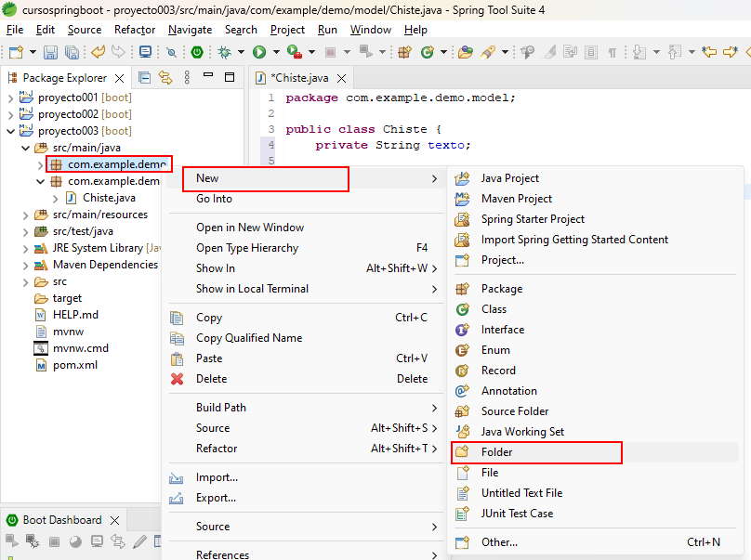Image resolution: width=751 pixels, height=560 pixels.
Task: Click the Open Type toolbar icon
Action: (465, 52)
